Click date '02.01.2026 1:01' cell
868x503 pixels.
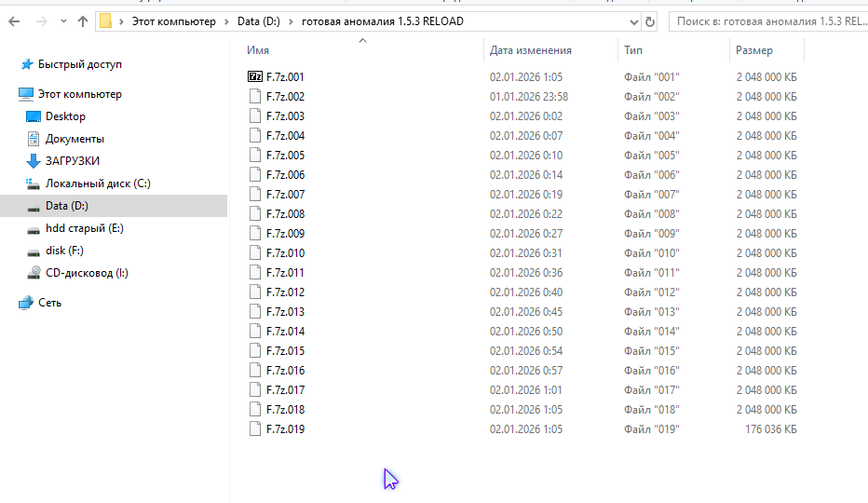[526, 390]
